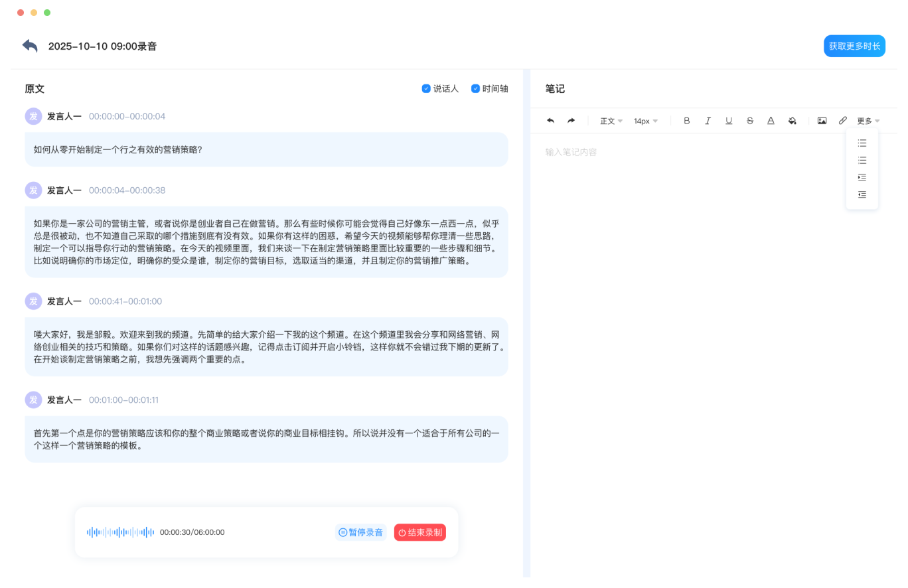Stop recording with 结束录制 button
908x588 pixels.
coord(419,532)
